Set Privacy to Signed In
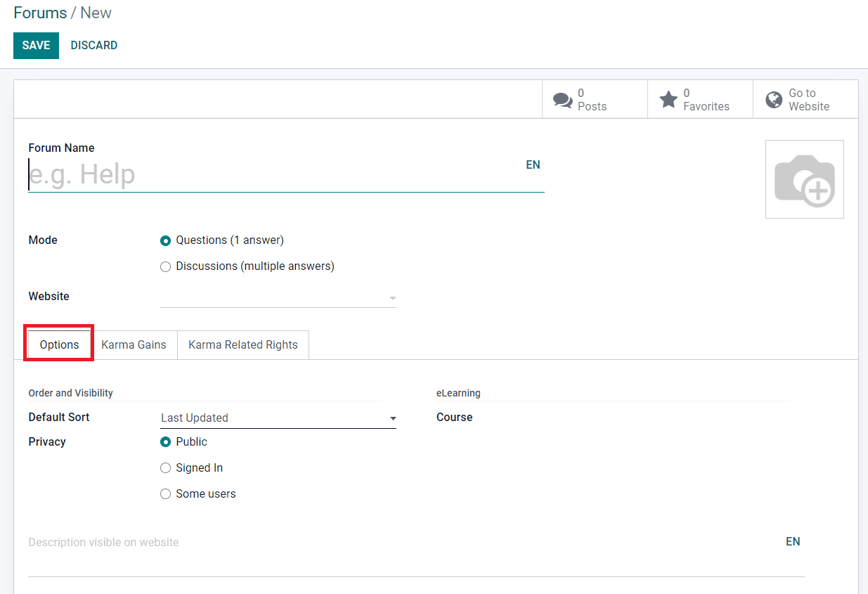The image size is (868, 594). pyautogui.click(x=165, y=467)
